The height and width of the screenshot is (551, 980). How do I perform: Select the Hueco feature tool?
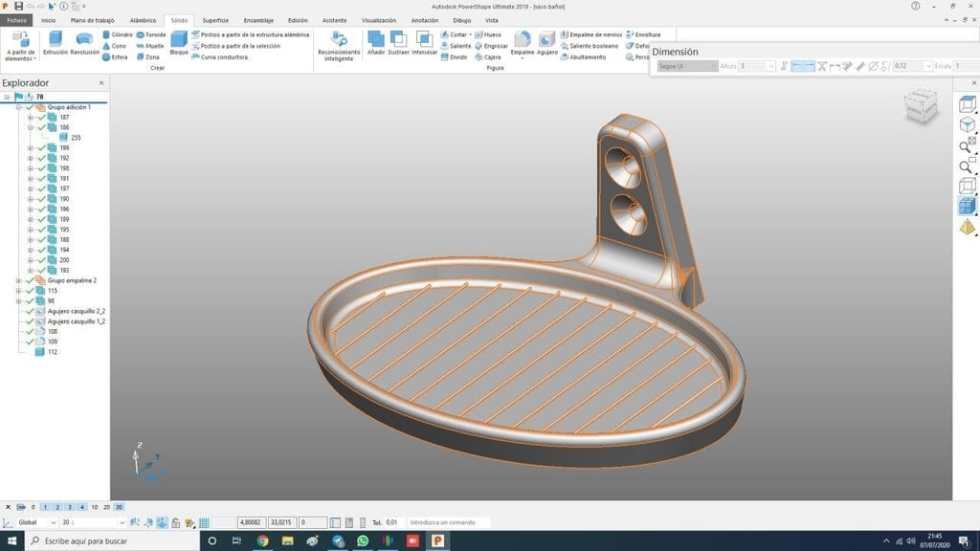488,35
